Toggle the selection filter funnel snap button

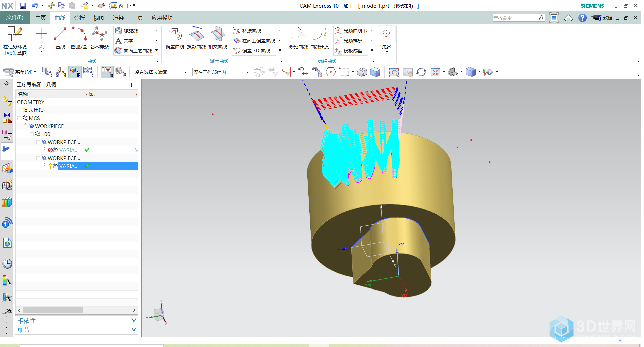click(x=286, y=72)
